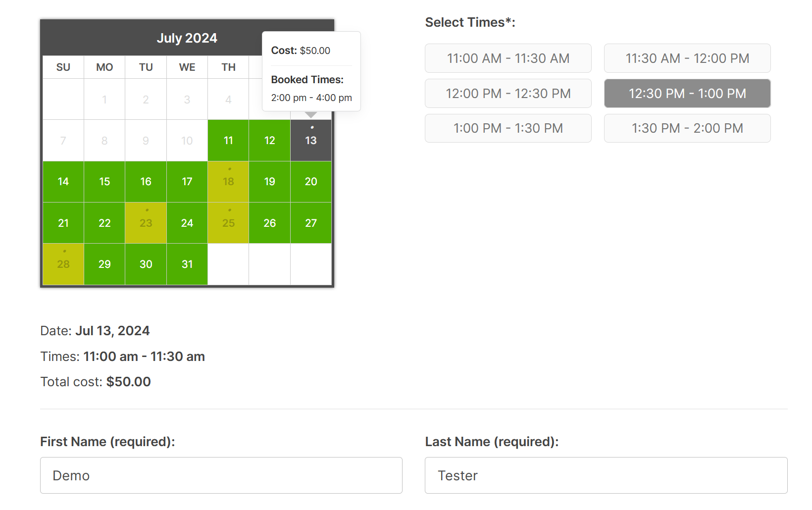This screenshot has height=510, width=812.
Task: Select the 11:00 AM - 11:30 AM time slot
Action: (507, 58)
